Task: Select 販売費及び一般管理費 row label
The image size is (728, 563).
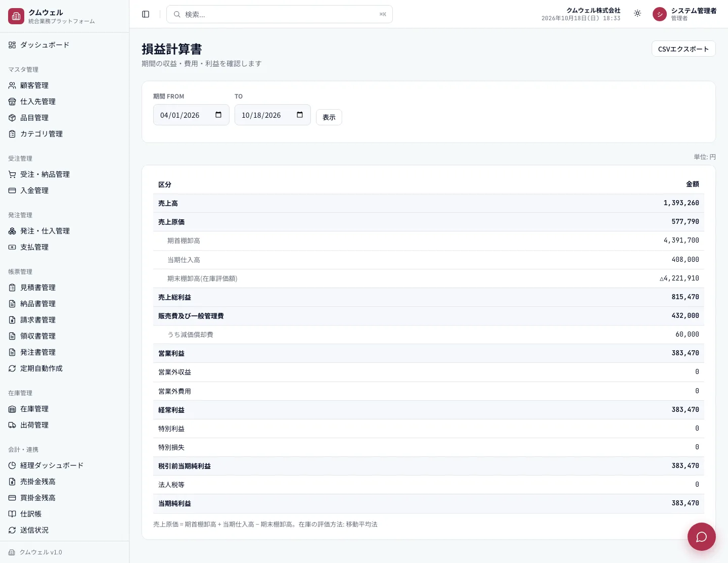Action: pyautogui.click(x=191, y=316)
